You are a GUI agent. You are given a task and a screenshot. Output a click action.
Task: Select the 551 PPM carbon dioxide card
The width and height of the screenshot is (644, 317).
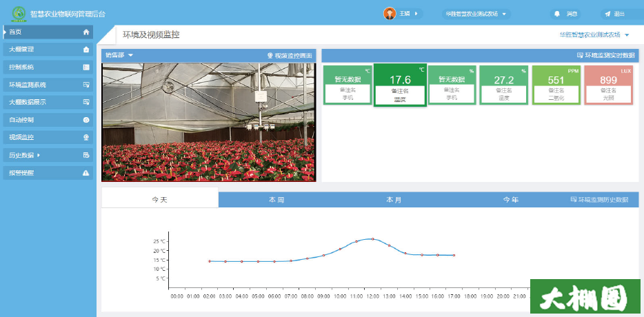click(x=556, y=85)
